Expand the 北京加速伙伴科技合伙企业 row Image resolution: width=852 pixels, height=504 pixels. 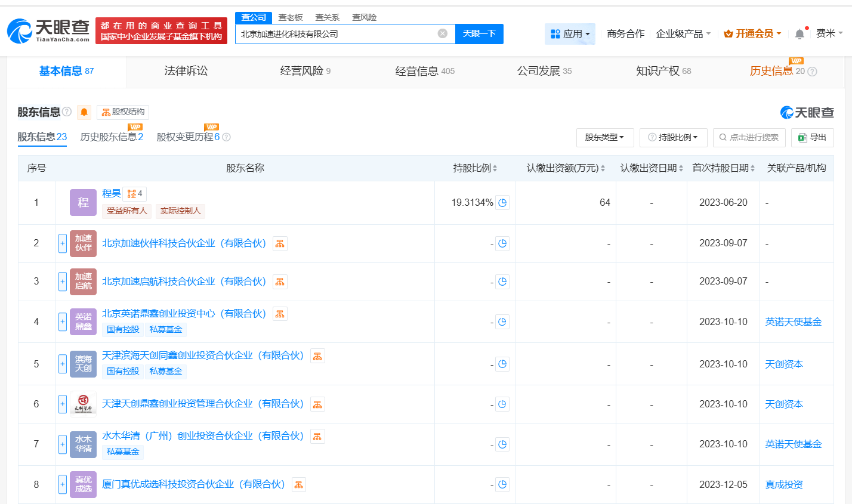point(62,243)
